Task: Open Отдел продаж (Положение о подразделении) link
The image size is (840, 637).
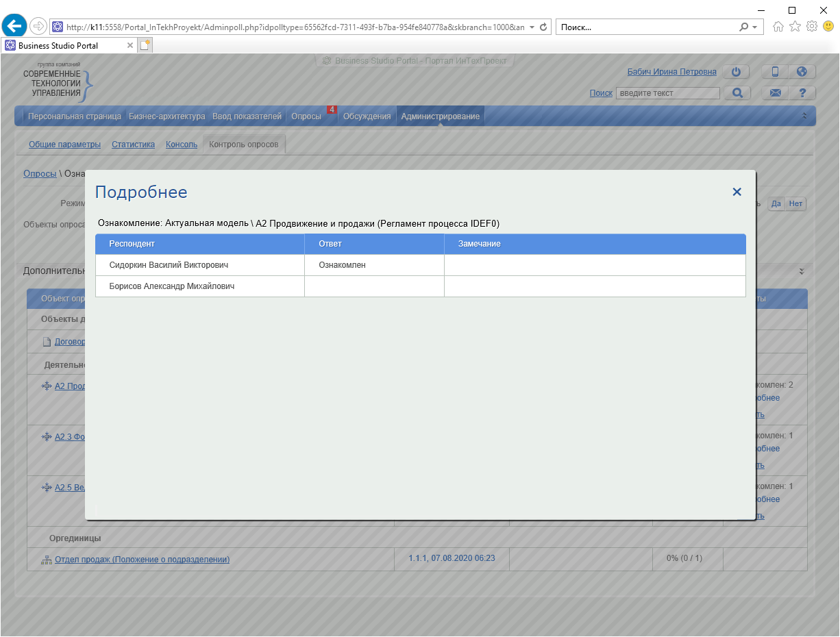Action: point(142,560)
